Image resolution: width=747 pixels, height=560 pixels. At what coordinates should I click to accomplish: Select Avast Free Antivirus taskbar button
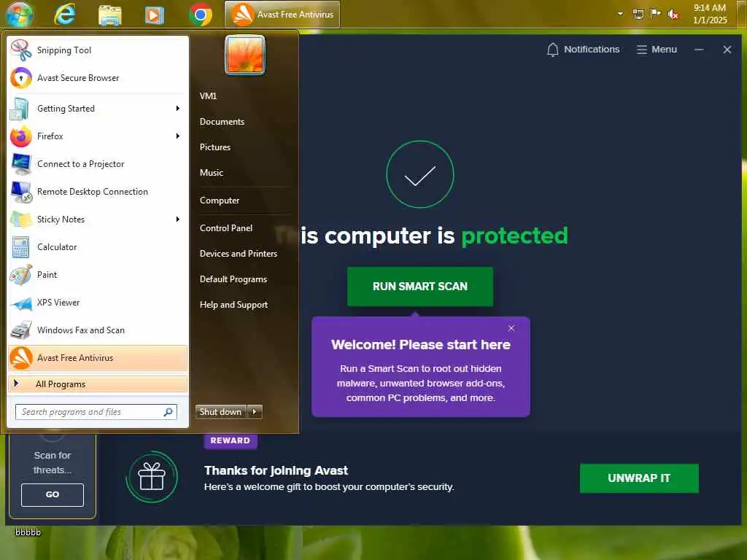click(282, 15)
